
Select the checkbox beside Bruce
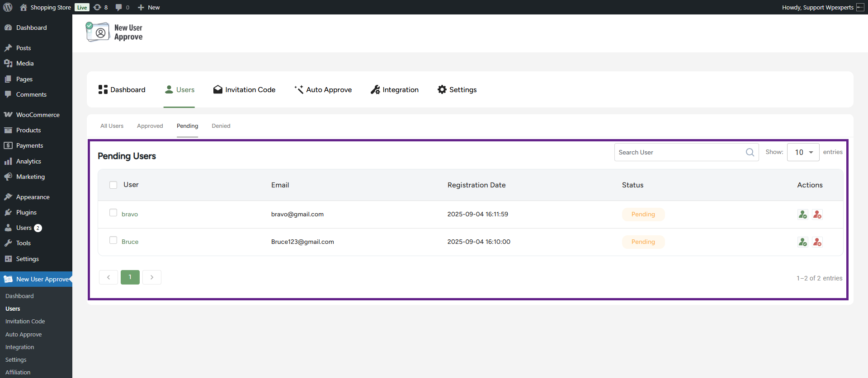tap(113, 240)
